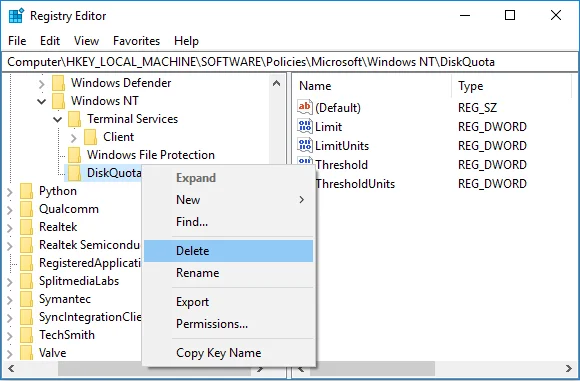
Task: Click the Realtek Semiconductor folder icon
Action: (27, 245)
